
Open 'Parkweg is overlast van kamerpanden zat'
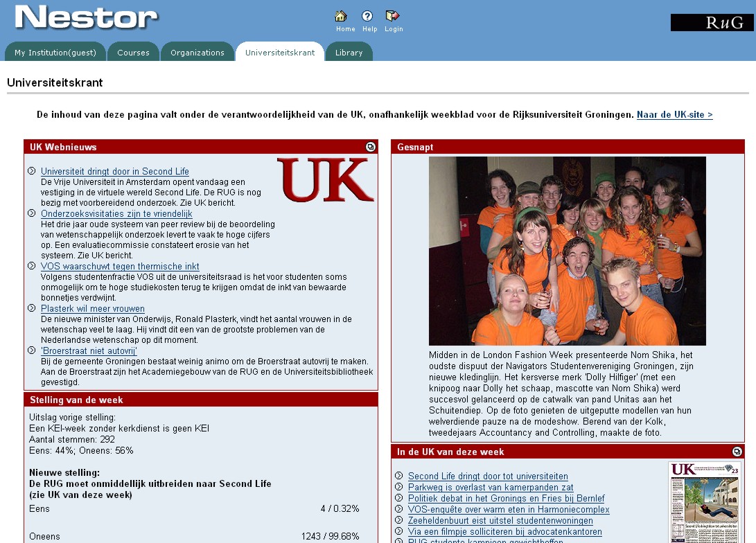pyautogui.click(x=491, y=487)
